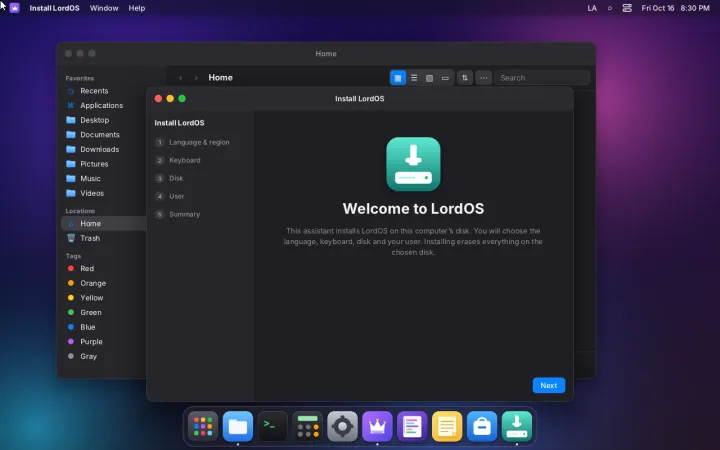
Task: Click the date and time in menu bar
Action: coord(675,8)
